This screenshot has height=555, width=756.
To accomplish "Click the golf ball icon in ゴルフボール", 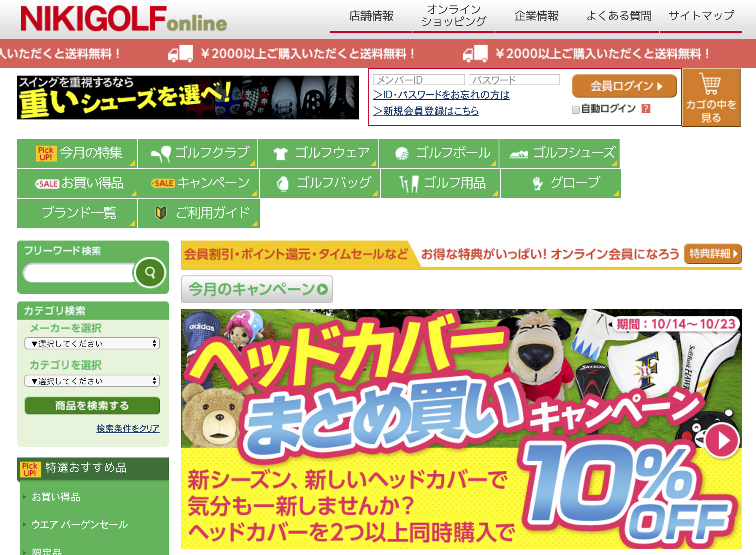I will (402, 154).
